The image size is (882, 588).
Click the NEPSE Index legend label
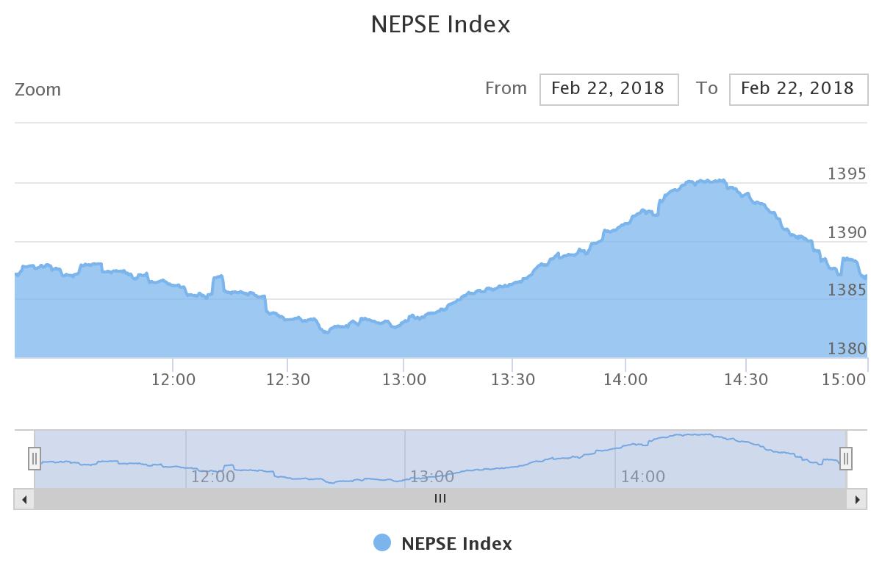coord(456,544)
